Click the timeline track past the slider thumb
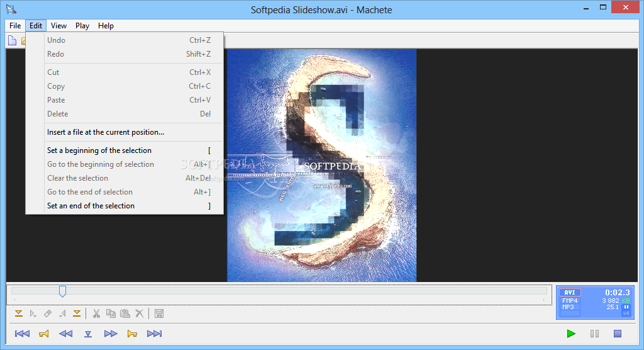The width and height of the screenshot is (644, 350). pos(306,291)
